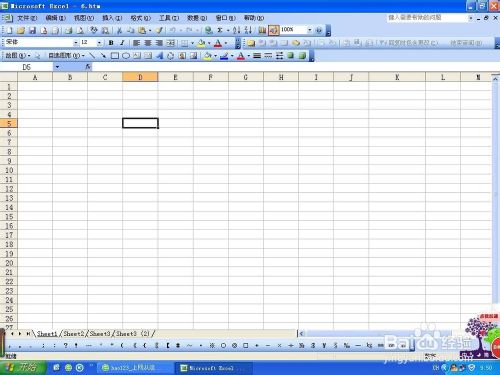
Task: Select the Arrow drawing tool
Action: pyautogui.click(x=103, y=56)
